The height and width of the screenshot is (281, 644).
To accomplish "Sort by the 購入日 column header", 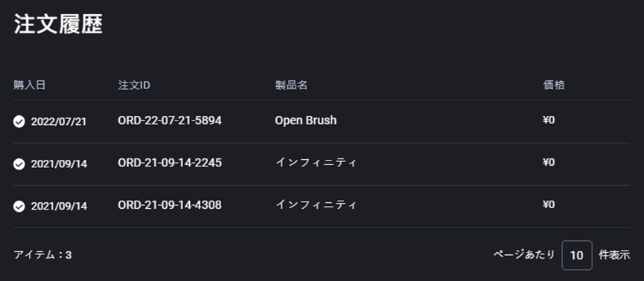I will (x=29, y=85).
